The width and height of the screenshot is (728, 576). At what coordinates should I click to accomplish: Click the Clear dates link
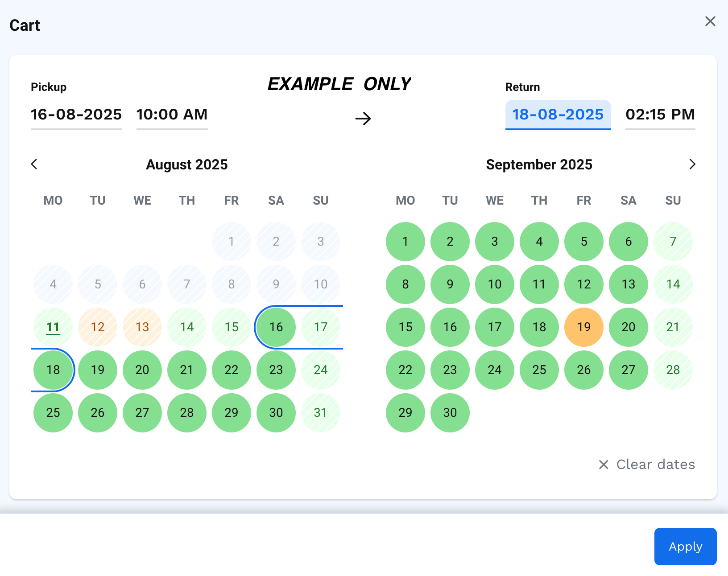[655, 465]
